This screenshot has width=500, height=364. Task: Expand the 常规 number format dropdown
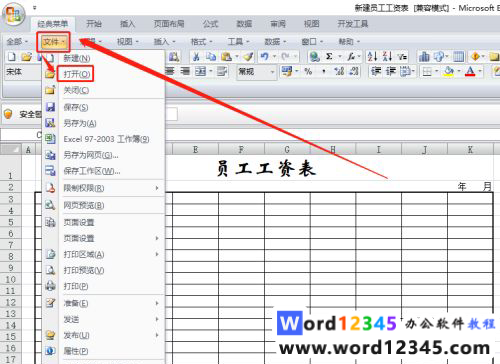[272, 72]
